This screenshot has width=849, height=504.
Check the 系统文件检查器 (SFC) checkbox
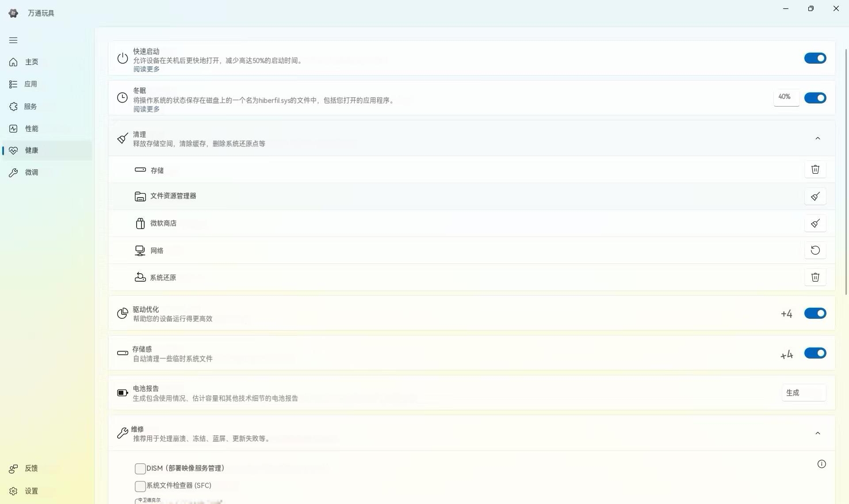[x=140, y=486]
